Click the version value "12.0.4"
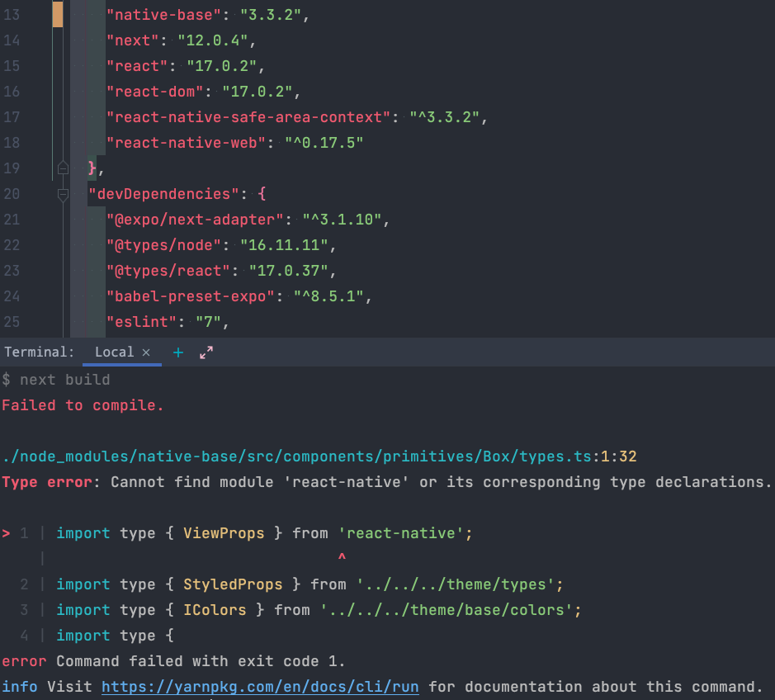The image size is (775, 700). pyautogui.click(x=213, y=40)
